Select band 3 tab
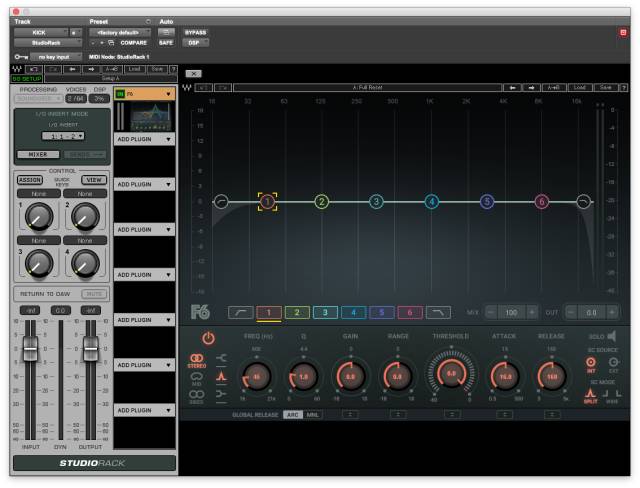The height and width of the screenshot is (488, 640). click(325, 313)
